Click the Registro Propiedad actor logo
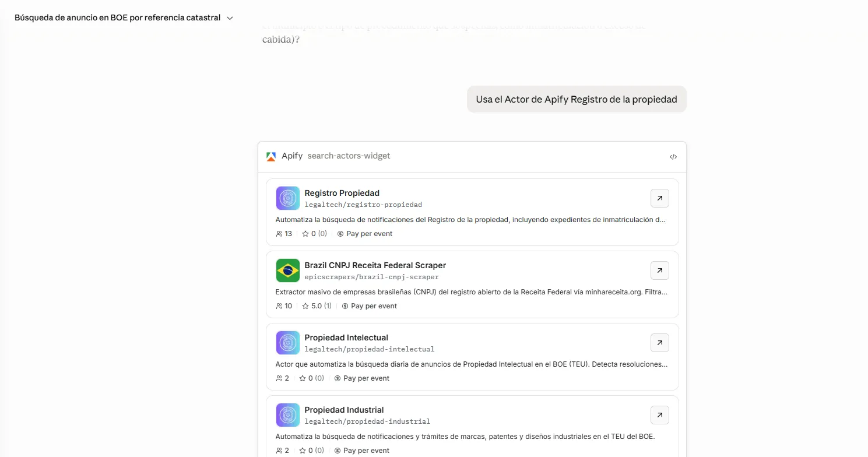This screenshot has height=457, width=868. coord(288,198)
